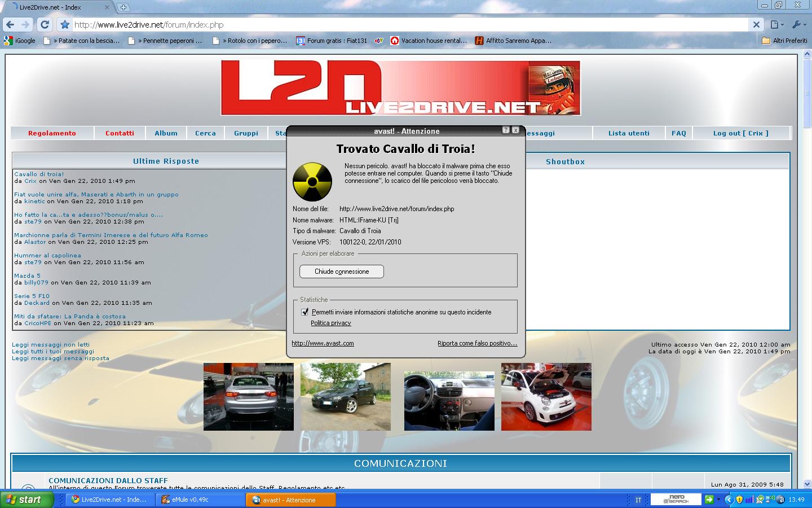812x508 pixels.
Task: Click the yellow security shield tray icon
Action: 739,500
